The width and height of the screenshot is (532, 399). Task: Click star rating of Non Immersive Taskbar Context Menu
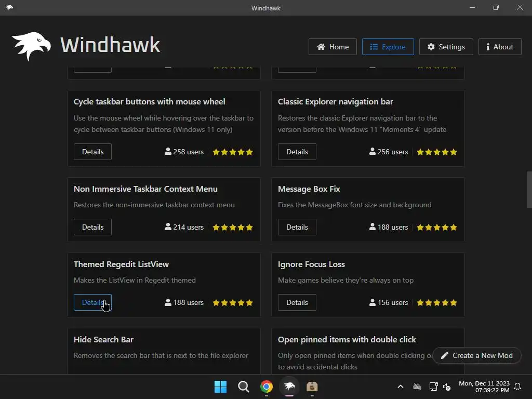pyautogui.click(x=233, y=227)
